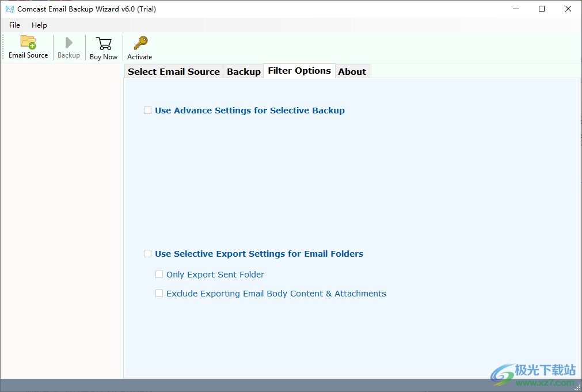Switch to the Select Email Source tab
The image size is (582, 392).
(x=174, y=71)
